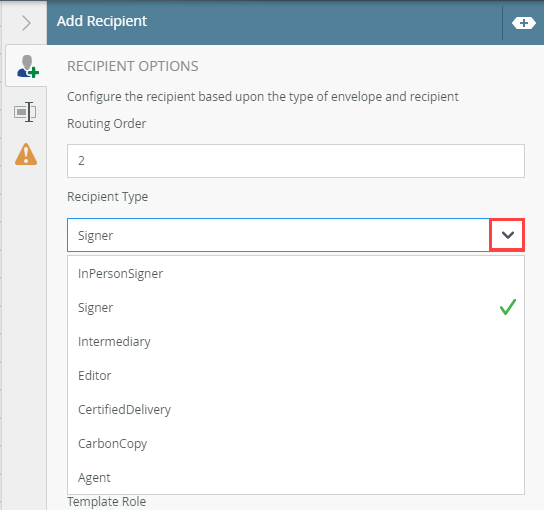544x510 pixels.
Task: Pick Agent from the dropdown list
Action: click(x=296, y=478)
